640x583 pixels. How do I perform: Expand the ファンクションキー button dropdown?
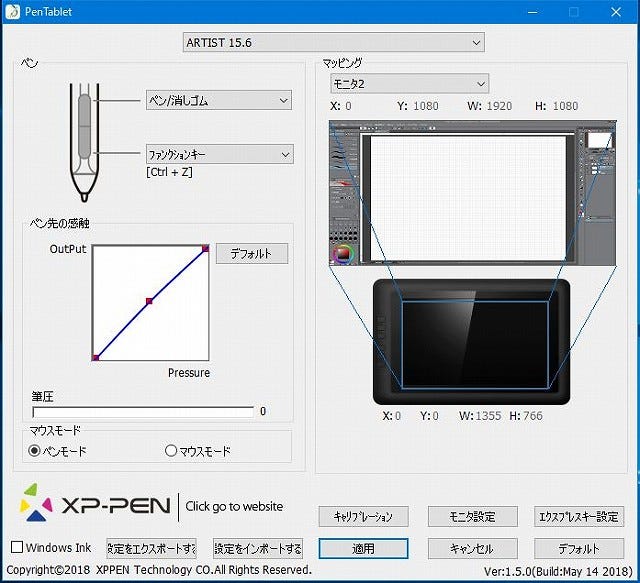pos(220,154)
